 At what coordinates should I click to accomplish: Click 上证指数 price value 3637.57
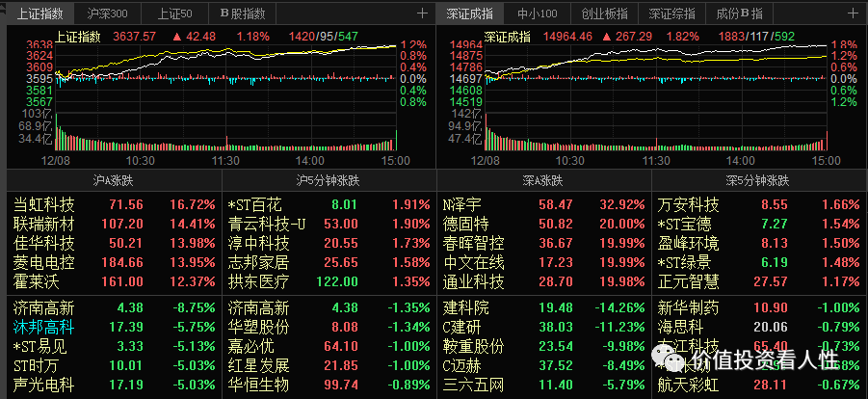(135, 38)
